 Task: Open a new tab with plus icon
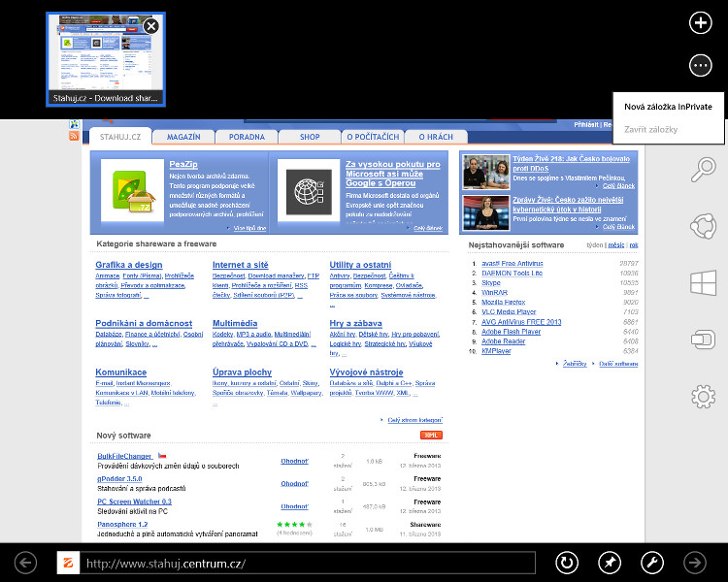point(700,22)
